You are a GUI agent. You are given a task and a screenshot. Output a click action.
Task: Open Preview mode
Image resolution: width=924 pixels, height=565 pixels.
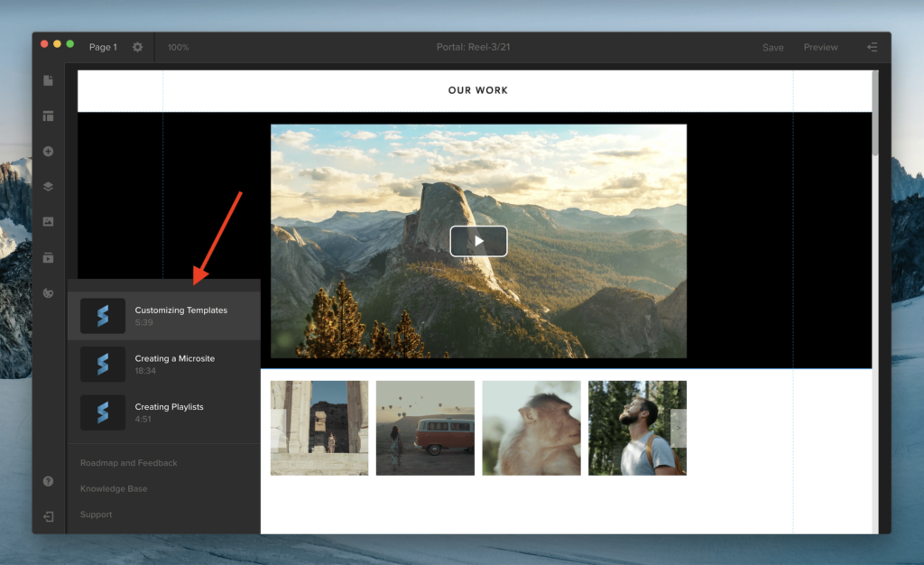[820, 46]
